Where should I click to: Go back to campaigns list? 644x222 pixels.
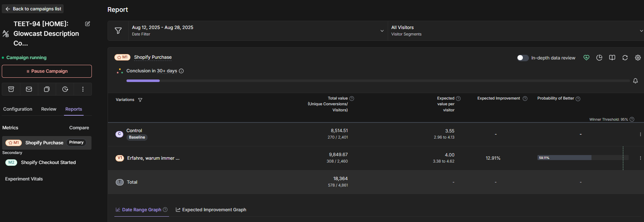coord(33,9)
